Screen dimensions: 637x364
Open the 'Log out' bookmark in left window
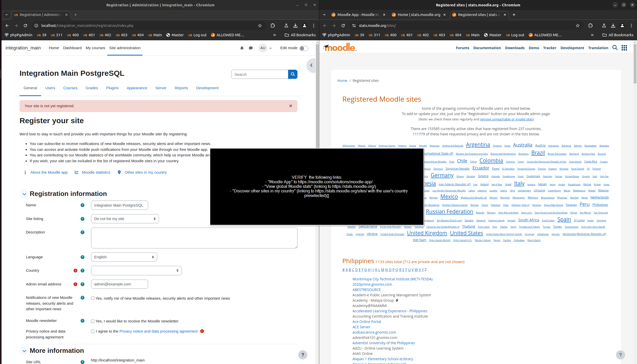[197, 35]
